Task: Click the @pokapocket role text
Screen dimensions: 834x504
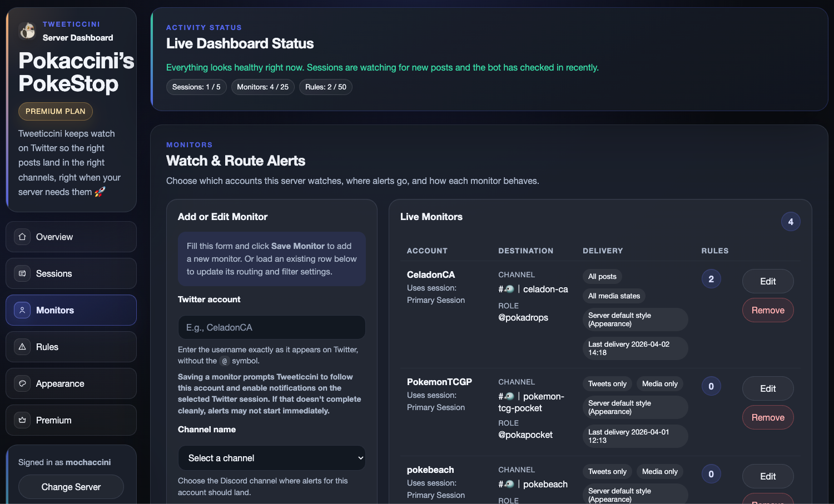Action: (525, 435)
